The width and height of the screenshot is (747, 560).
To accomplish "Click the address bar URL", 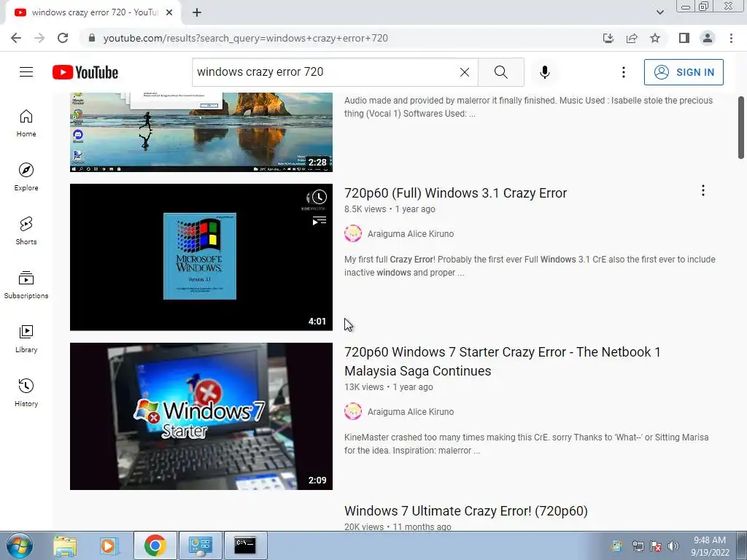I will tap(245, 38).
